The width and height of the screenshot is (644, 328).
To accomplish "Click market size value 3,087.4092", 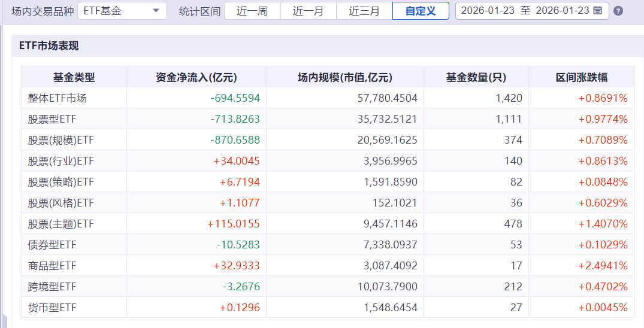I will pyautogui.click(x=391, y=266).
